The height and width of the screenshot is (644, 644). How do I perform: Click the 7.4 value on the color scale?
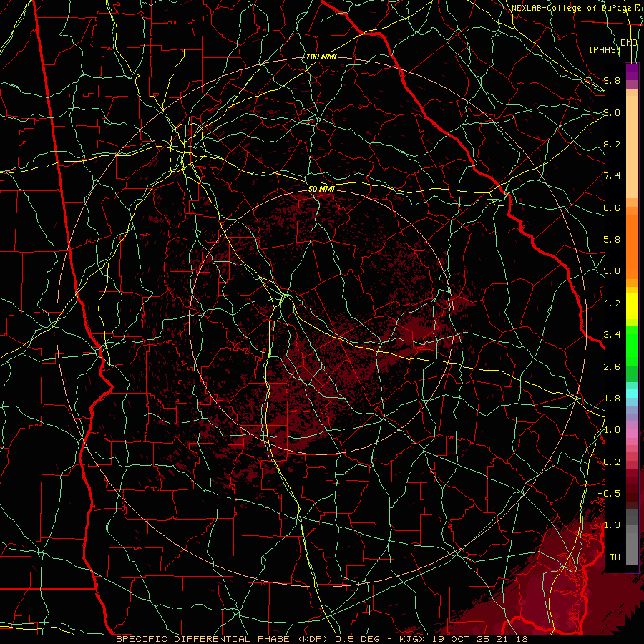pyautogui.click(x=612, y=176)
